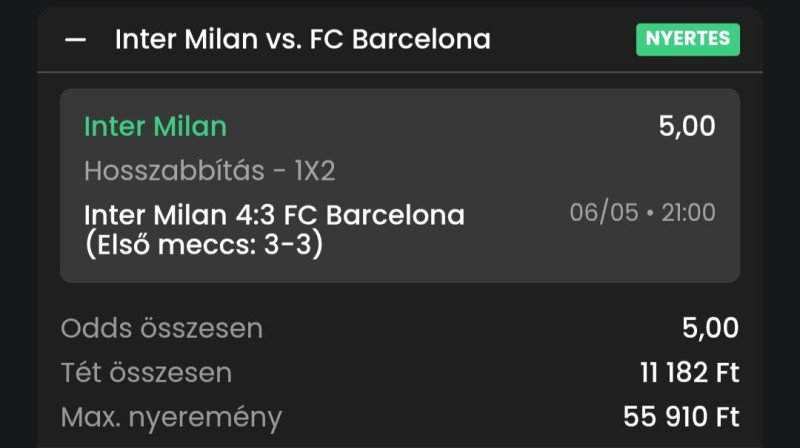Screen dimensions: 800x448
Task: Click the Hosszabbítás - 1X2 market label
Action: (x=210, y=170)
